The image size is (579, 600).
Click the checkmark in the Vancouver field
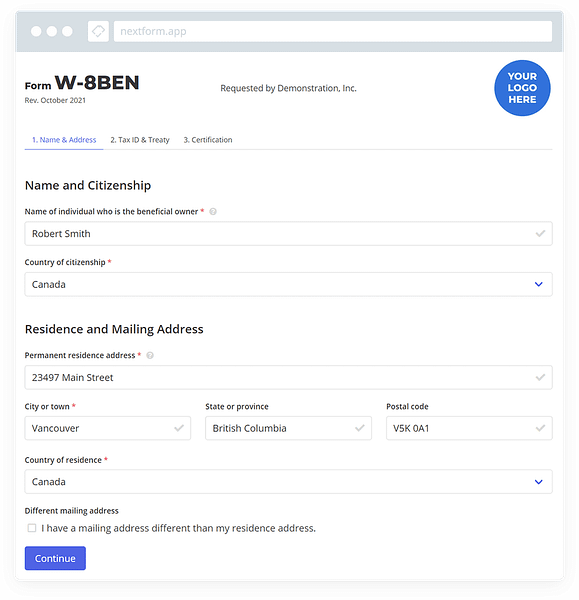179,428
